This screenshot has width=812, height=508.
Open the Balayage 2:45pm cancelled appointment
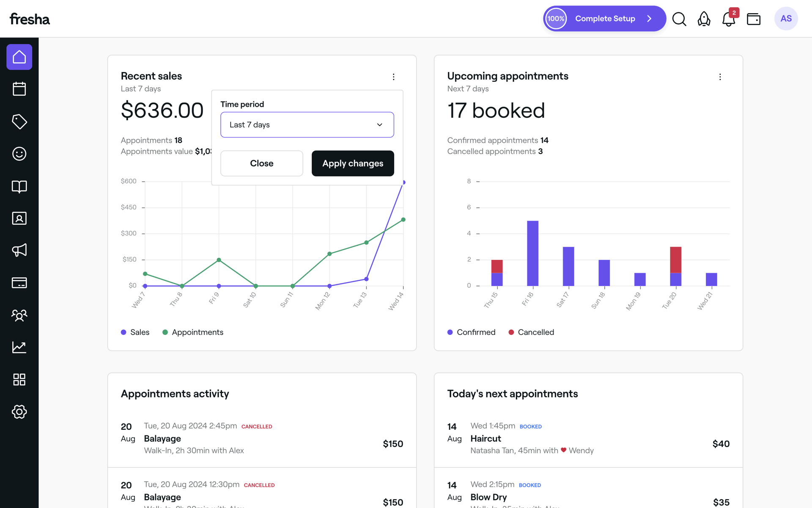[262, 438]
